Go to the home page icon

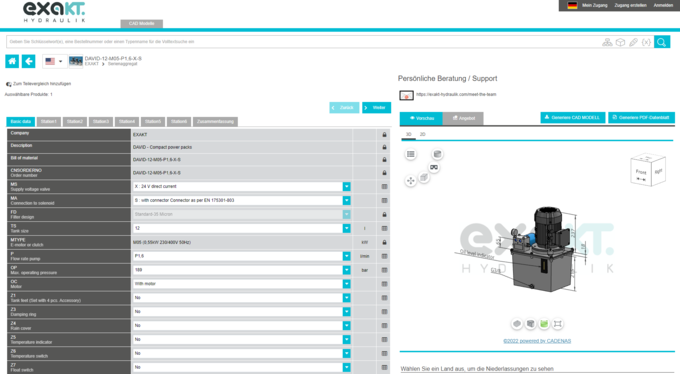point(12,61)
